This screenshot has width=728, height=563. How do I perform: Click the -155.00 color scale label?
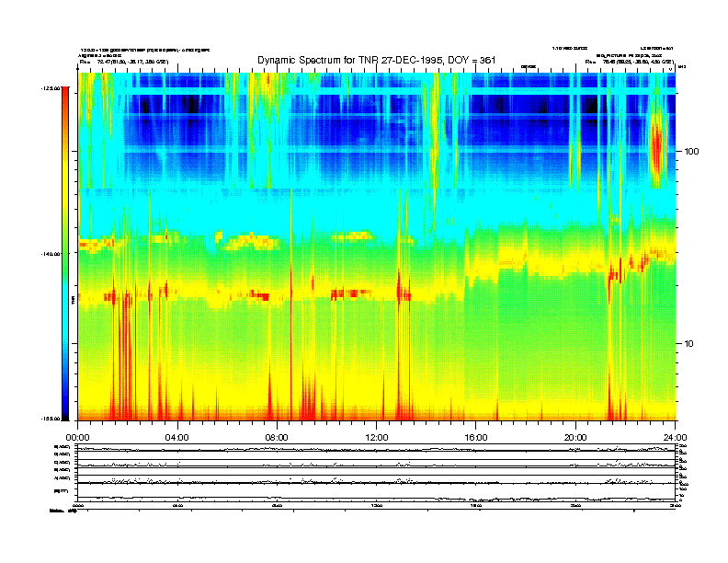51,419
